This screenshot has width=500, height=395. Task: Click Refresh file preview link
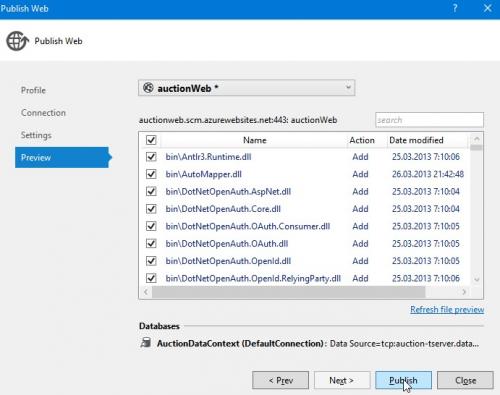coord(447,310)
